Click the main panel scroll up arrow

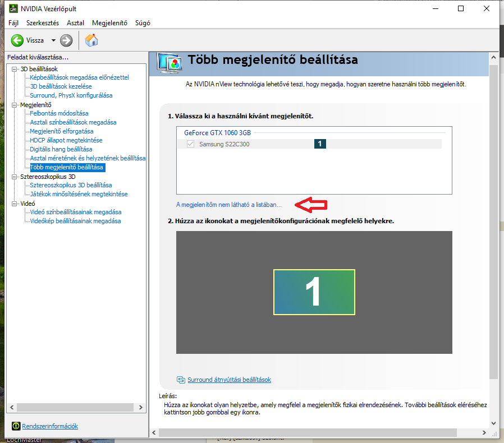[493, 58]
